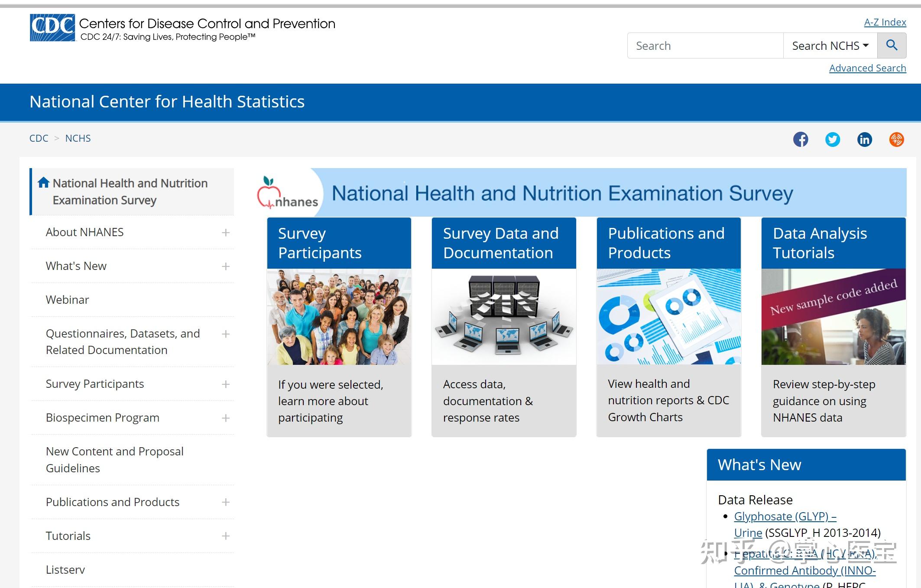Click the CDC logo
Image resolution: width=921 pixels, height=588 pixels.
tap(52, 27)
